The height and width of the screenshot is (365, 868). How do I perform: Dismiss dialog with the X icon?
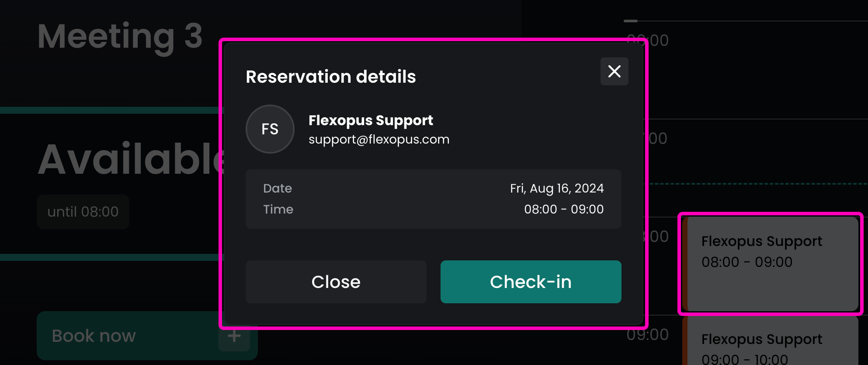[x=614, y=71]
